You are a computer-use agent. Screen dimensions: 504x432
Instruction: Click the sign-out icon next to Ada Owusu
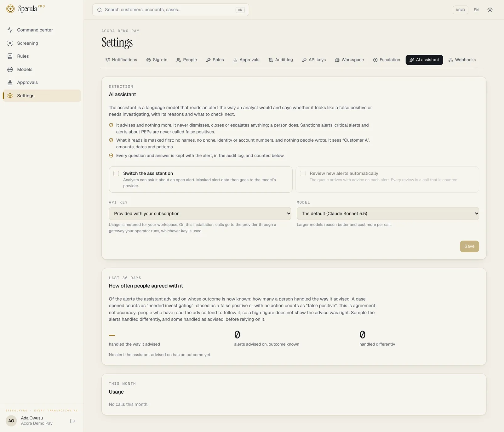point(72,421)
